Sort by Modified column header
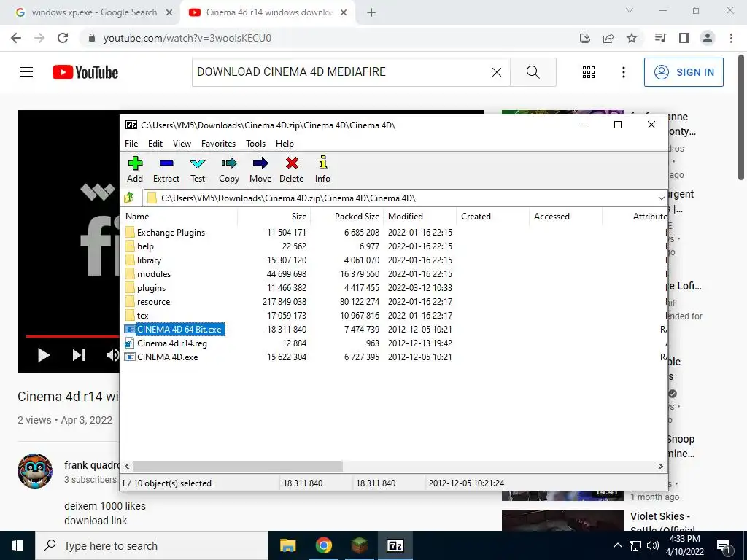Image resolution: width=747 pixels, height=560 pixels. (x=419, y=216)
